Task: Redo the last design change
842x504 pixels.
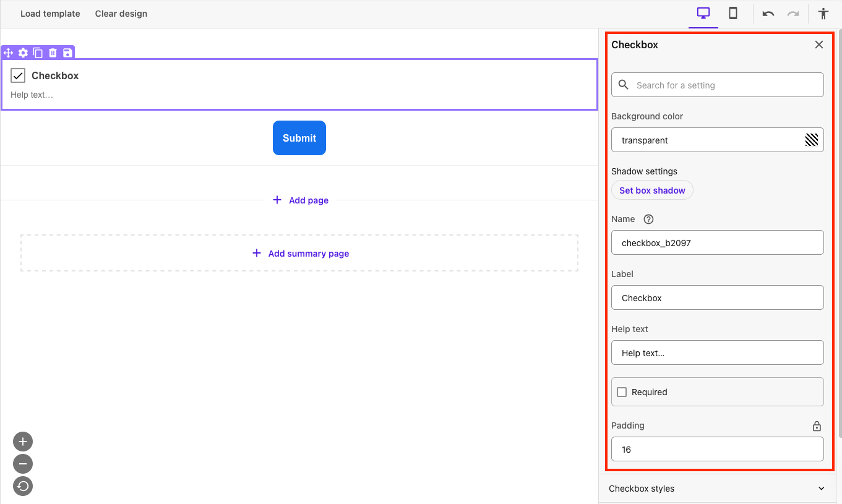Action: [x=793, y=13]
